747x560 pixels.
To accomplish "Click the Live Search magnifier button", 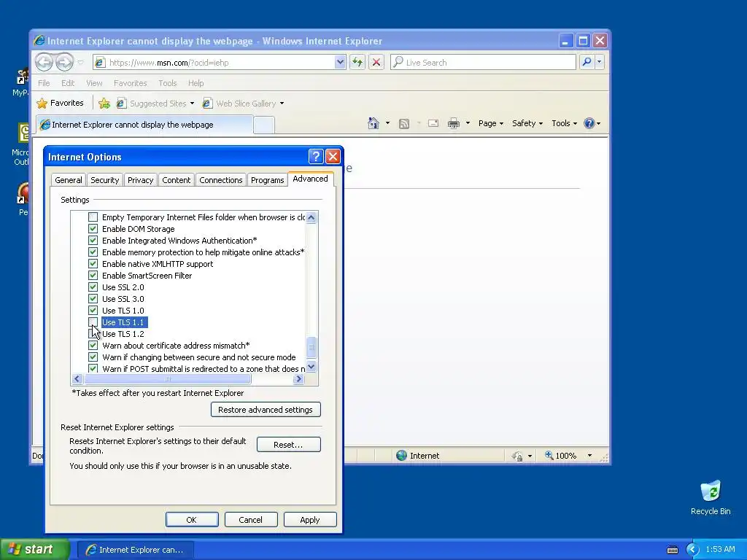I will pyautogui.click(x=587, y=62).
